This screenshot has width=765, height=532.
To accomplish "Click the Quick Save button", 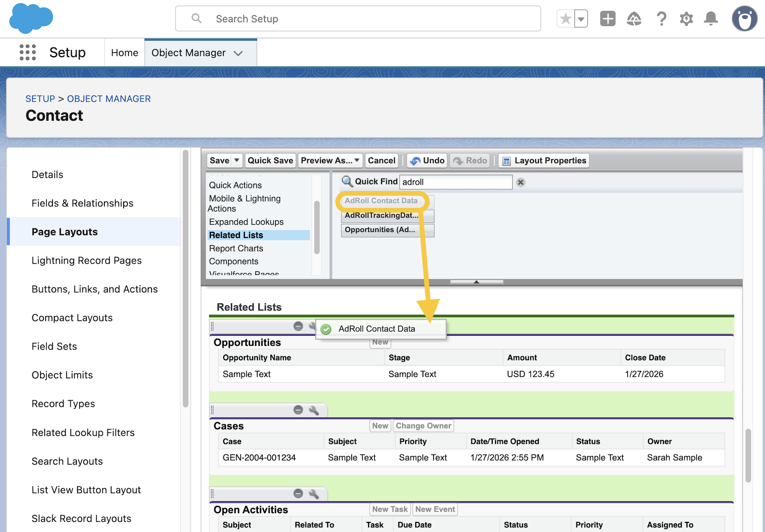I will pyautogui.click(x=270, y=160).
